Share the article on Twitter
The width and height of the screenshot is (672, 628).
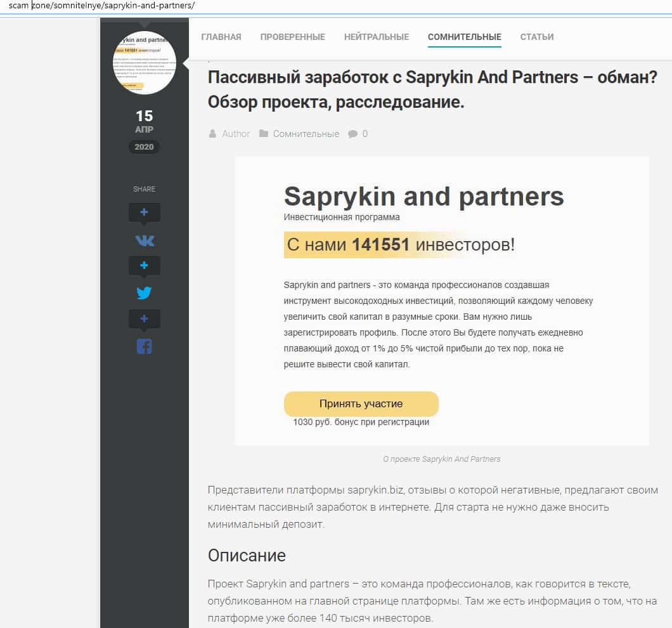(144, 293)
